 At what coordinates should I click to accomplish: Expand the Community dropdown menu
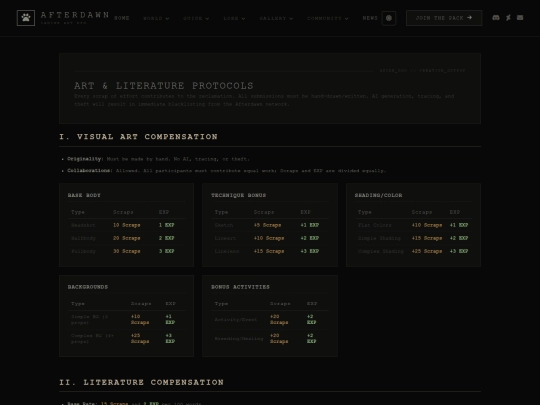click(328, 19)
